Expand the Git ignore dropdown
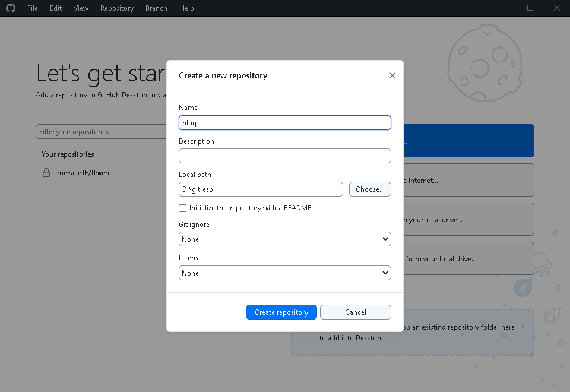The width and height of the screenshot is (570, 392). coord(284,239)
